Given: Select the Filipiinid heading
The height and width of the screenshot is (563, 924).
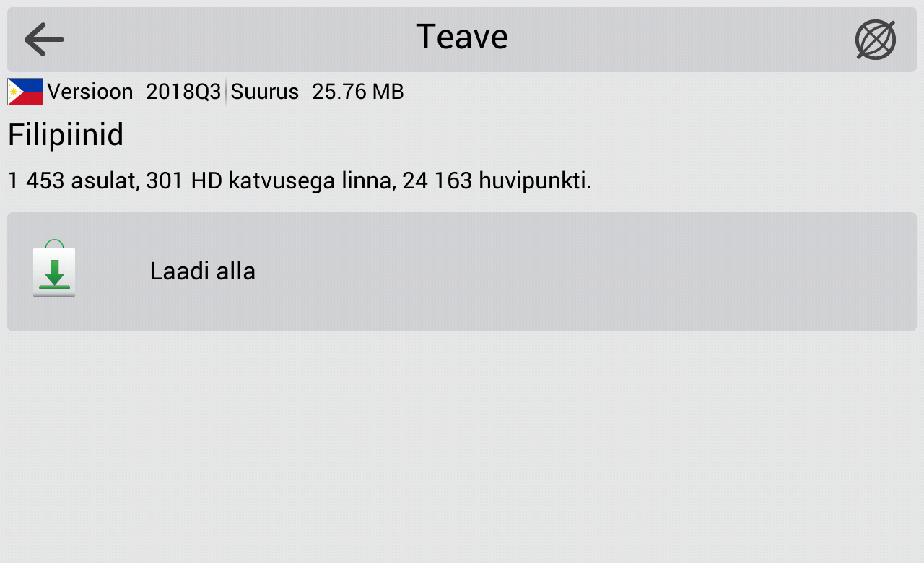Looking at the screenshot, I should coord(65,135).
